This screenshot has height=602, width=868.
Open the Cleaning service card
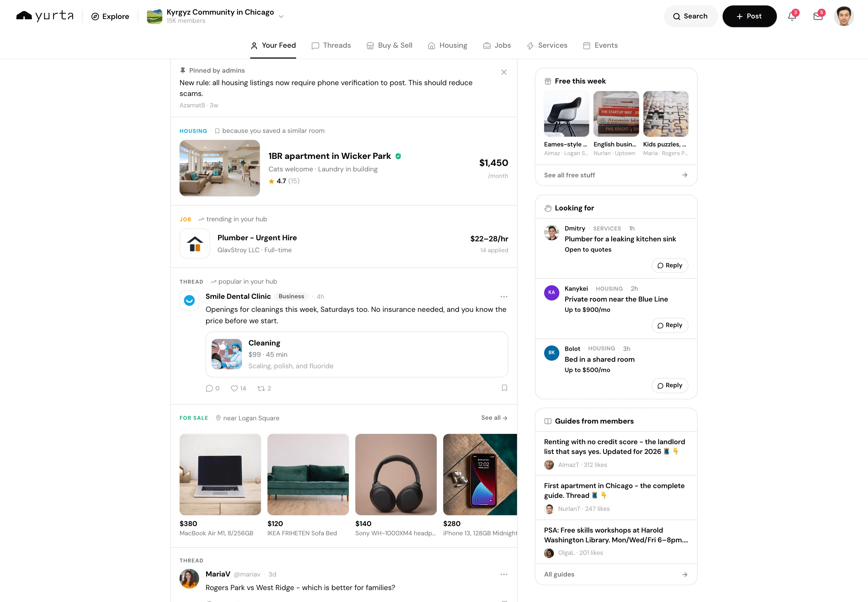click(x=356, y=355)
